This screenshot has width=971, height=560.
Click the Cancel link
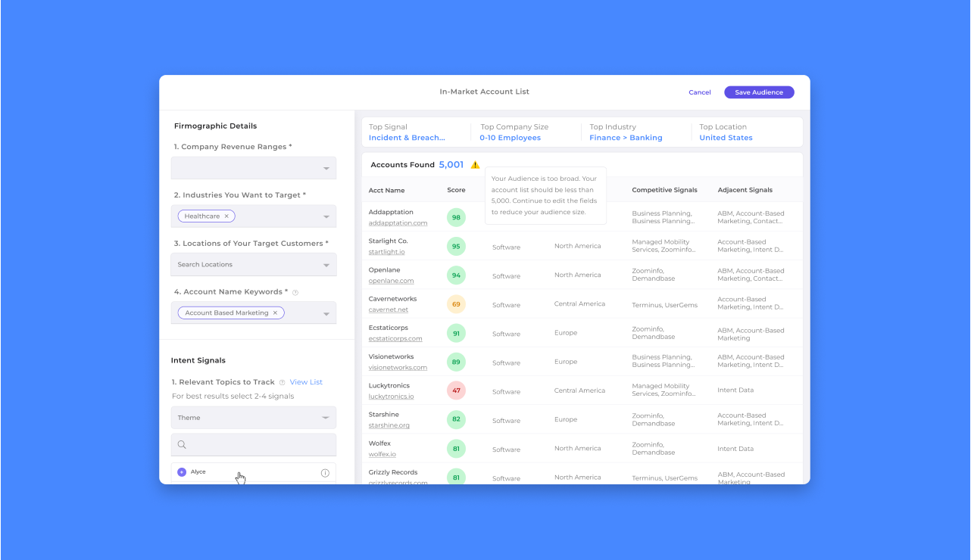tap(700, 92)
